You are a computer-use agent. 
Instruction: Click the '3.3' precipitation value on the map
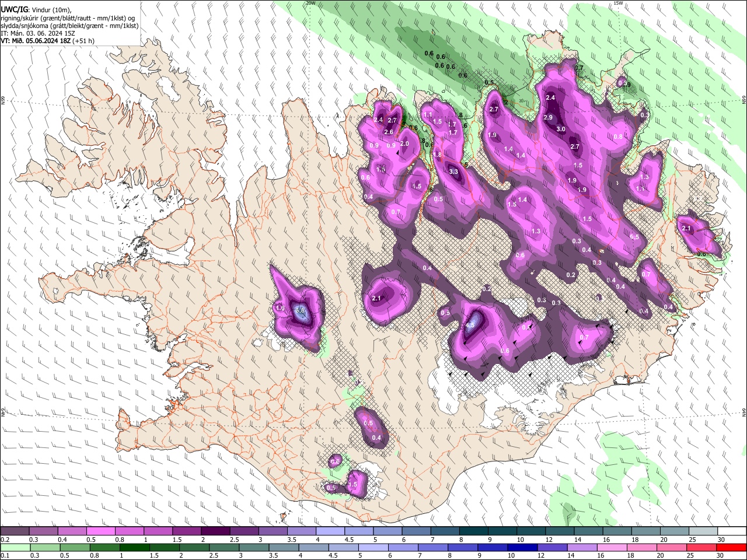[454, 171]
